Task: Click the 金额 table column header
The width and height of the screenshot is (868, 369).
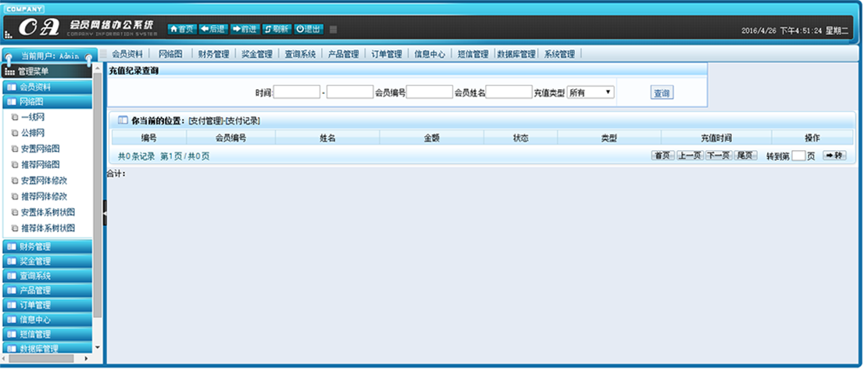Action: pyautogui.click(x=432, y=138)
